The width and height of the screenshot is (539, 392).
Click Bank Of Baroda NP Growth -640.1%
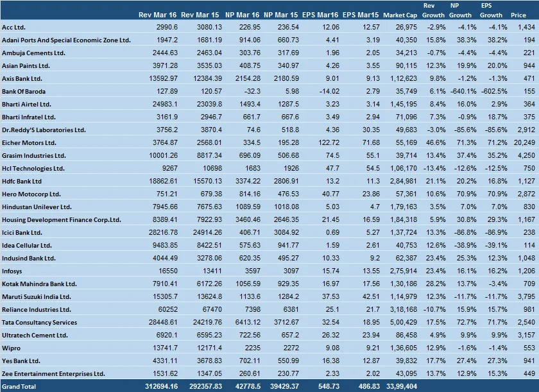(463, 91)
